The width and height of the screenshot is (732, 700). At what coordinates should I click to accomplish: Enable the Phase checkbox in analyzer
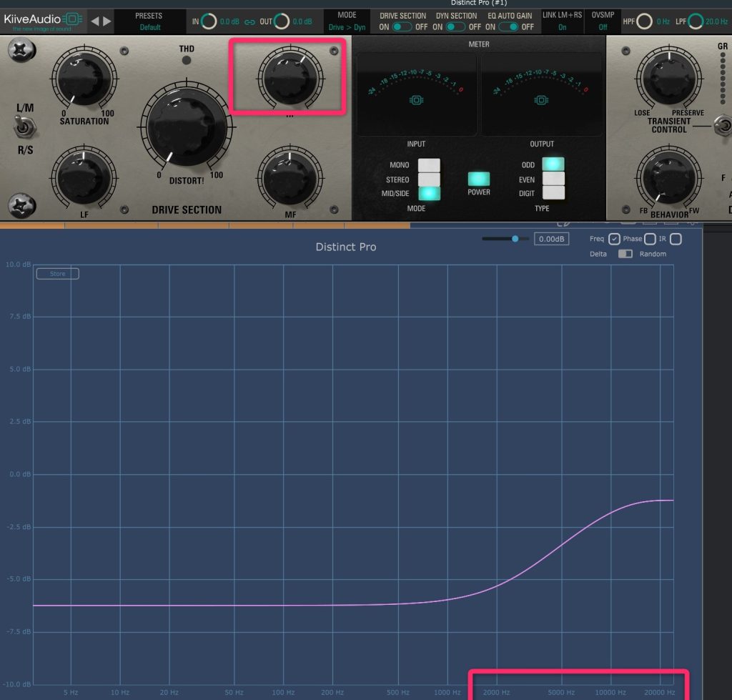[x=649, y=239]
